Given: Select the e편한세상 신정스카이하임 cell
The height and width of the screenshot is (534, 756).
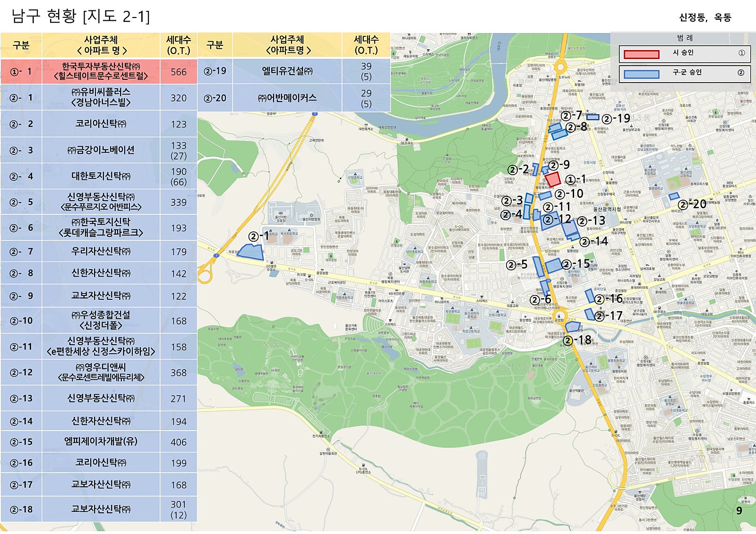Looking at the screenshot, I should click(x=101, y=347).
